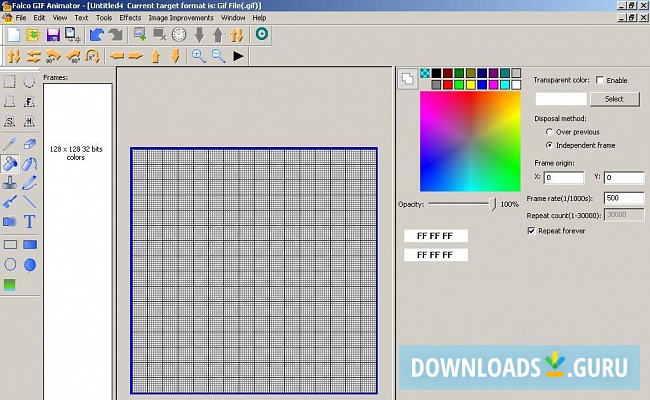Select the paint brush tool
650x400 pixels.
point(10,202)
